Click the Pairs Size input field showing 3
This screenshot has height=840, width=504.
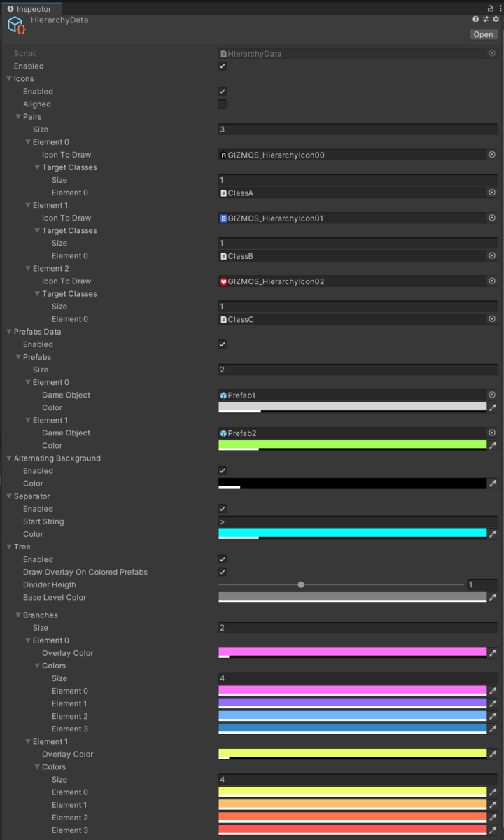click(350, 129)
